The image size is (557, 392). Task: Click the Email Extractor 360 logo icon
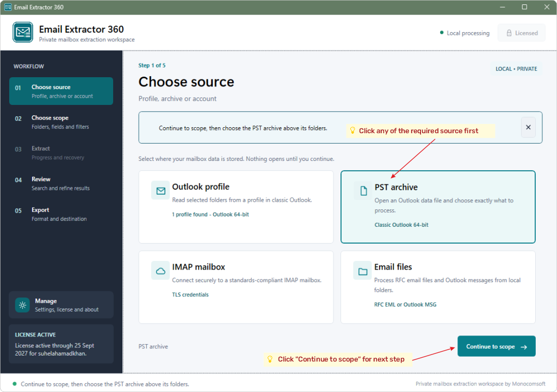click(23, 32)
